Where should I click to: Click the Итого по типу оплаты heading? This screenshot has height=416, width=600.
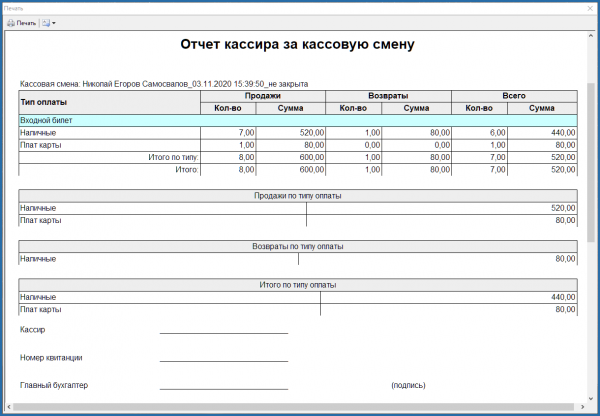point(297,285)
